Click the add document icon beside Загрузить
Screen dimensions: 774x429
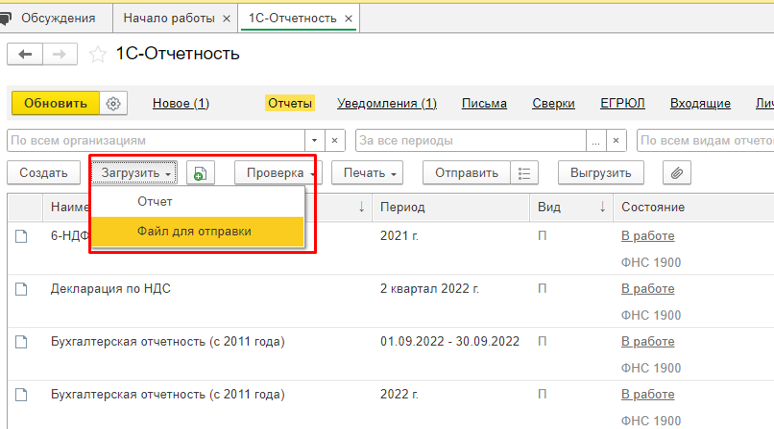click(200, 173)
